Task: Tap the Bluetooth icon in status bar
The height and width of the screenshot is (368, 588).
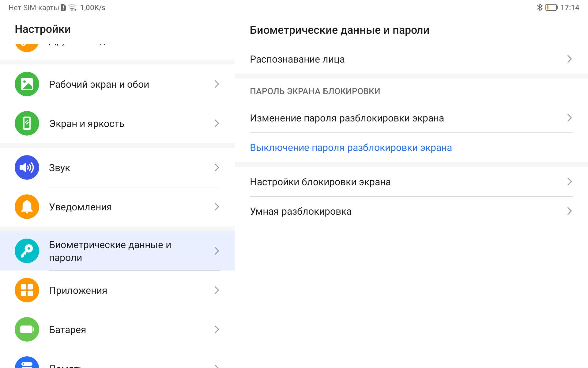Action: [540, 7]
